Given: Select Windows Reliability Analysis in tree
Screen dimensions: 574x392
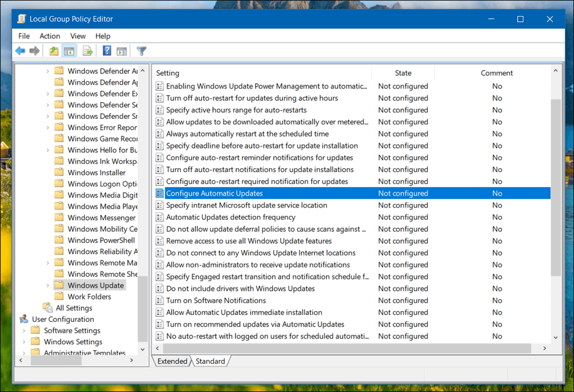Looking at the screenshot, I should 103,251.
